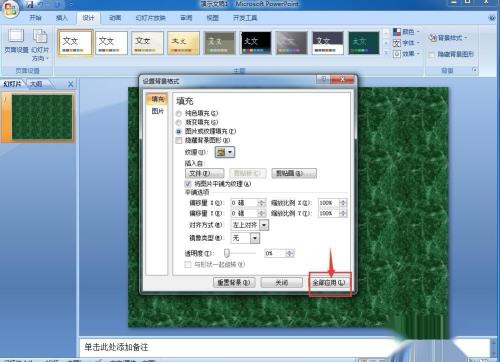Image resolution: width=500 pixels, height=362 pixels.
Task: Click the Save icon in quick access toolbar
Action: pyautogui.click(x=30, y=4)
